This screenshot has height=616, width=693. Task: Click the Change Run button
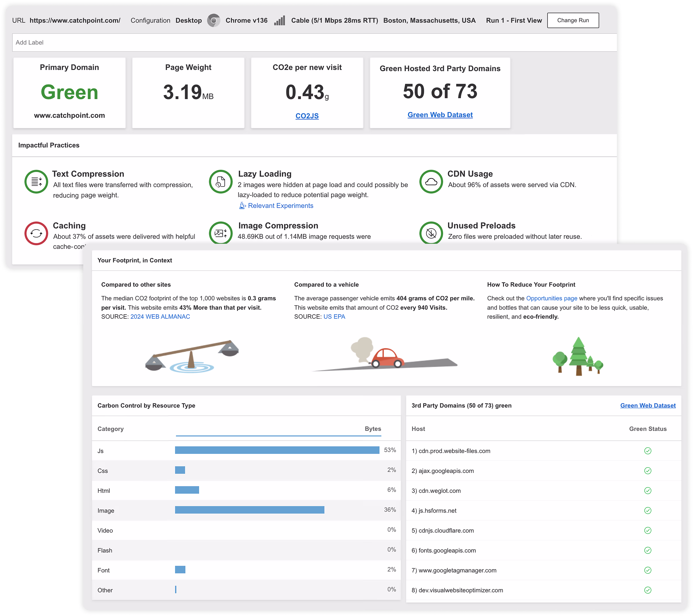(x=573, y=20)
